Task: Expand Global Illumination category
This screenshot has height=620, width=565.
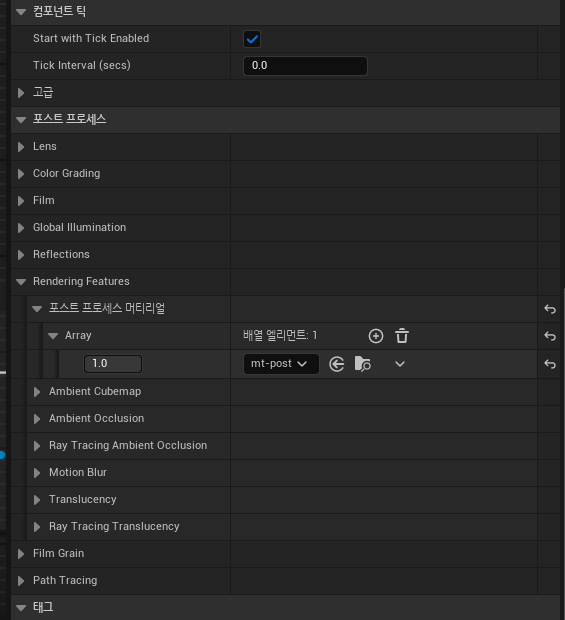Action: (x=21, y=228)
